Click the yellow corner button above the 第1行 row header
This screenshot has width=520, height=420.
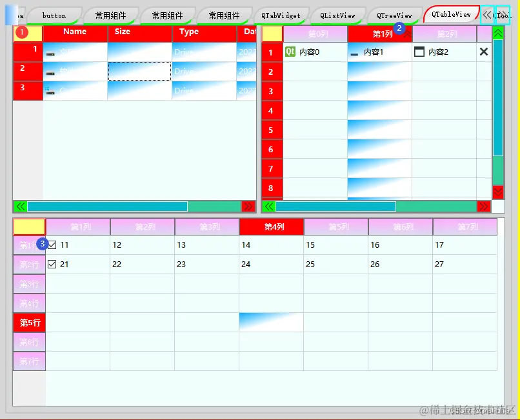click(29, 227)
